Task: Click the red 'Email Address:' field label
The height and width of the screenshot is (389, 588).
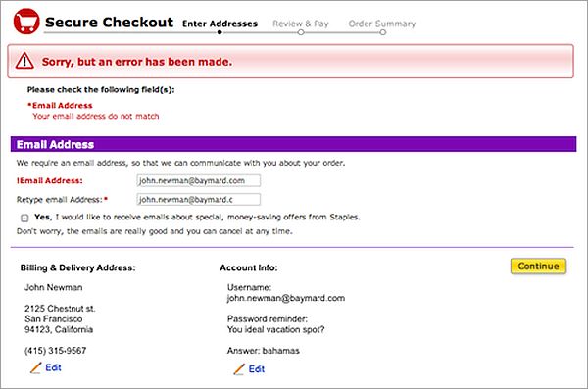Action: point(50,181)
